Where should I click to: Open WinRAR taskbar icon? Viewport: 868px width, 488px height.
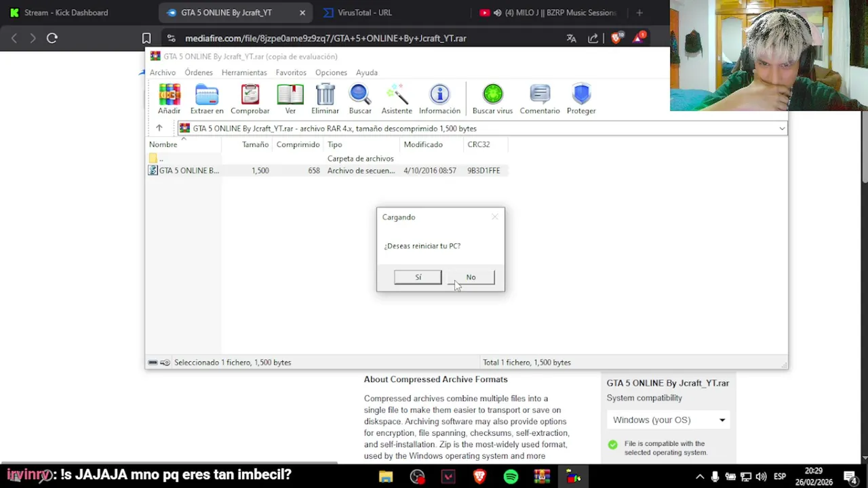pos(542,476)
